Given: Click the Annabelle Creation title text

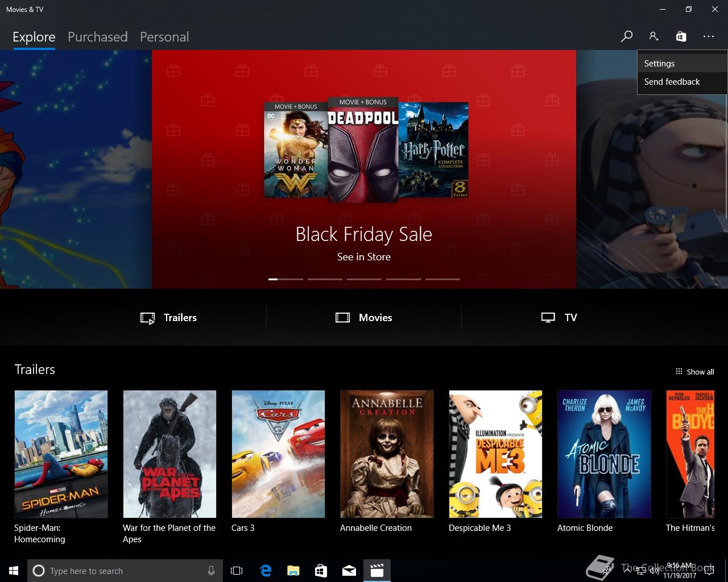Looking at the screenshot, I should [x=376, y=528].
